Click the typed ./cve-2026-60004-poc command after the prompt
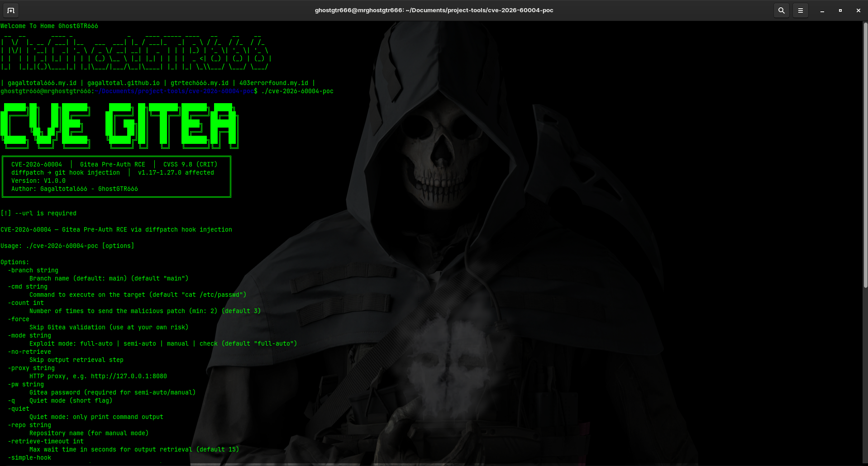 [297, 91]
